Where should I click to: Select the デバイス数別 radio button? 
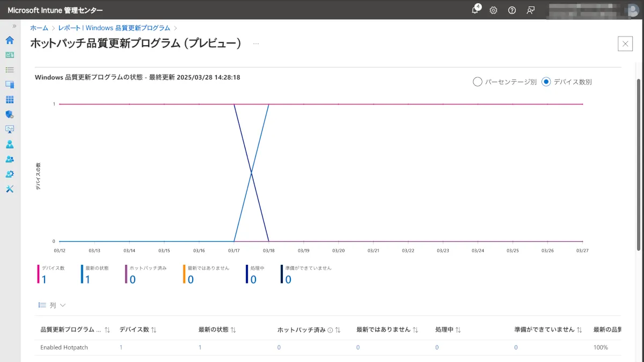coord(546,82)
